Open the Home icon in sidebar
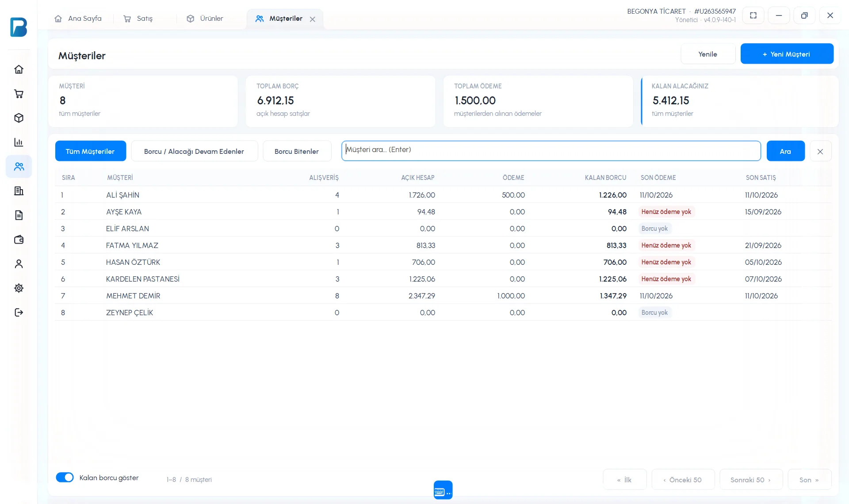The height and width of the screenshot is (504, 849). 19,69
